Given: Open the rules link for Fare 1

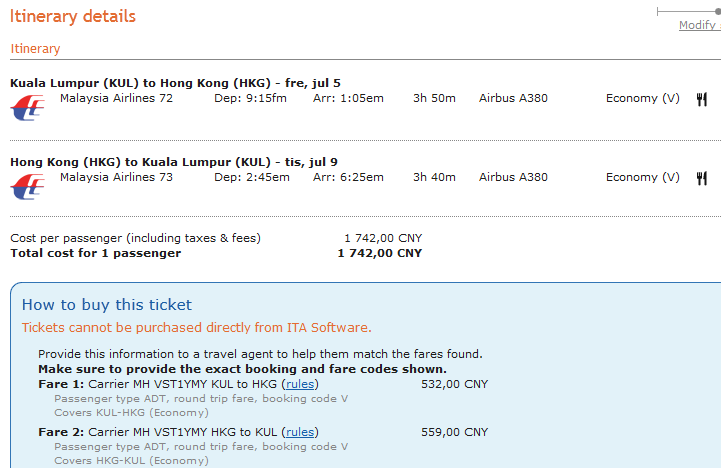Looking at the screenshot, I should coord(300,384).
